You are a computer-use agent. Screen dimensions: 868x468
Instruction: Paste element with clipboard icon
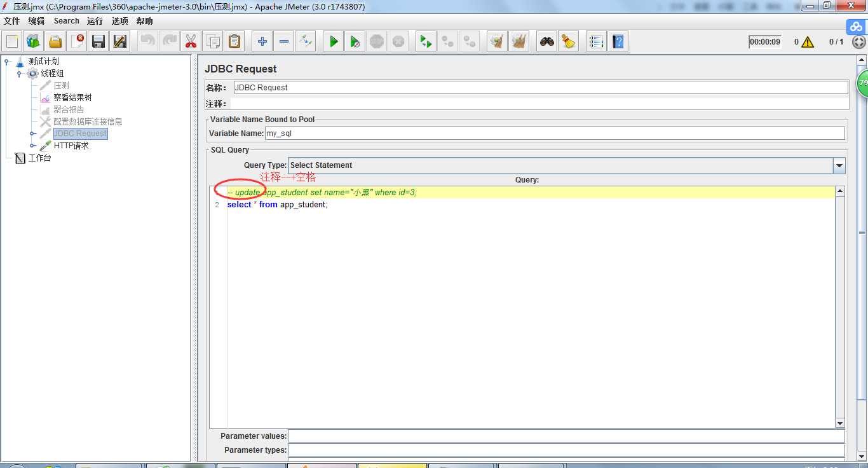click(234, 41)
